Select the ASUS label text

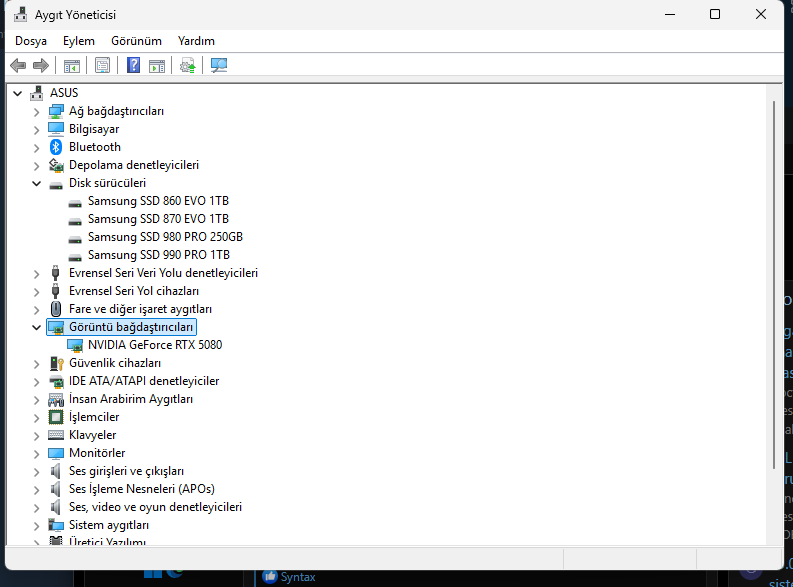64,93
